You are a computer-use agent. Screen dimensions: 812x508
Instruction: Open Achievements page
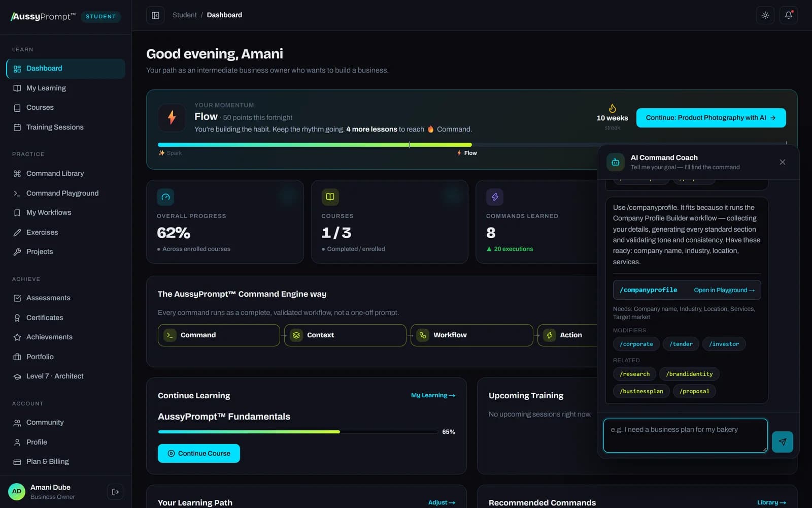point(66,337)
